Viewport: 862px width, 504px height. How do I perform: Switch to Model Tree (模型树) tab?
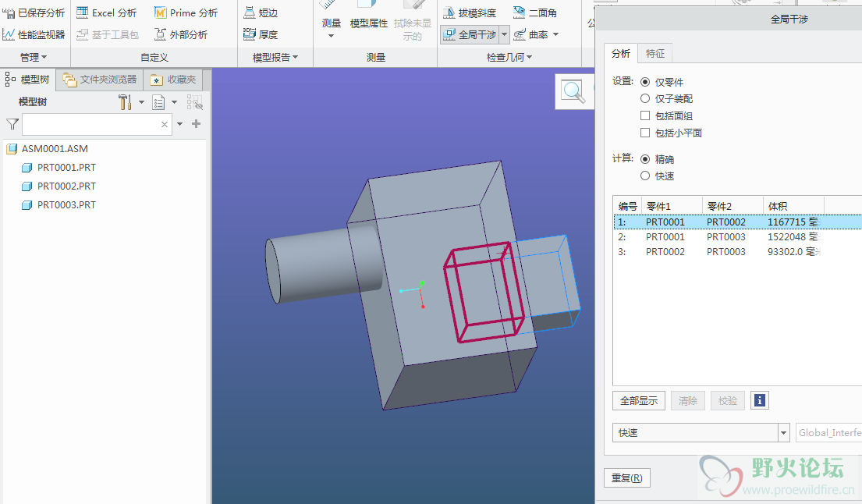pyautogui.click(x=29, y=80)
